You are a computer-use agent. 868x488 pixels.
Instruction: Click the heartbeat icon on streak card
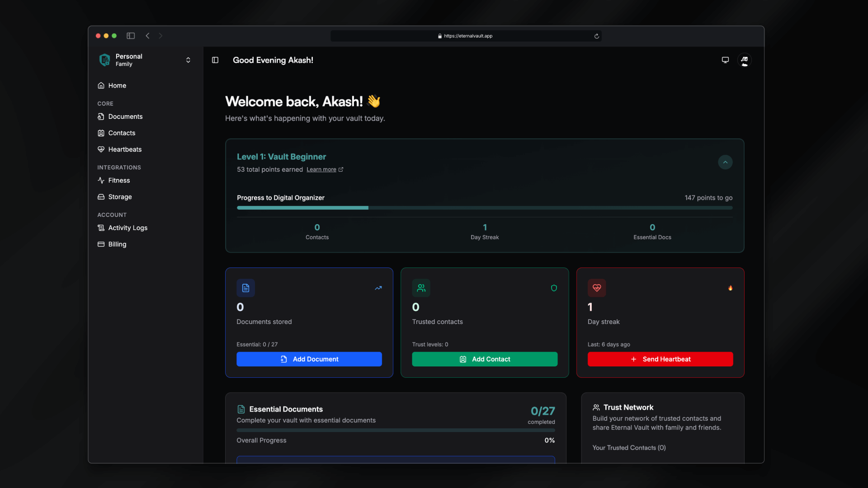(x=597, y=288)
